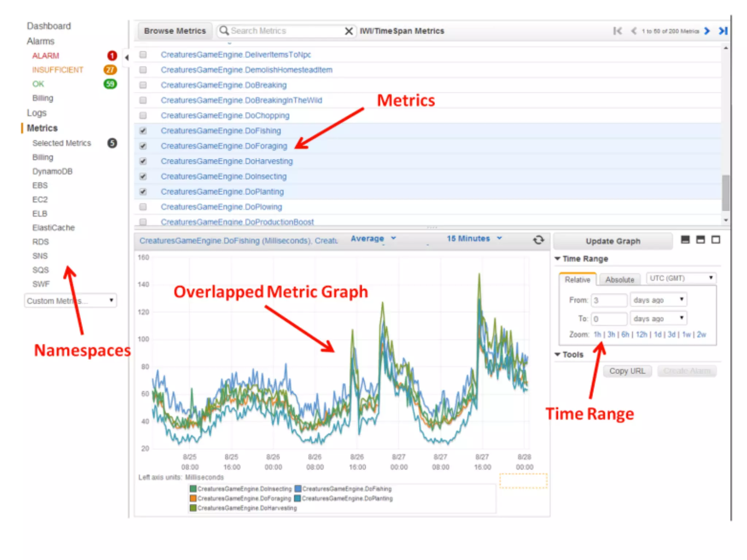The image size is (747, 560).
Task: Uncheck the DoFishing metric checkbox
Action: [143, 131]
